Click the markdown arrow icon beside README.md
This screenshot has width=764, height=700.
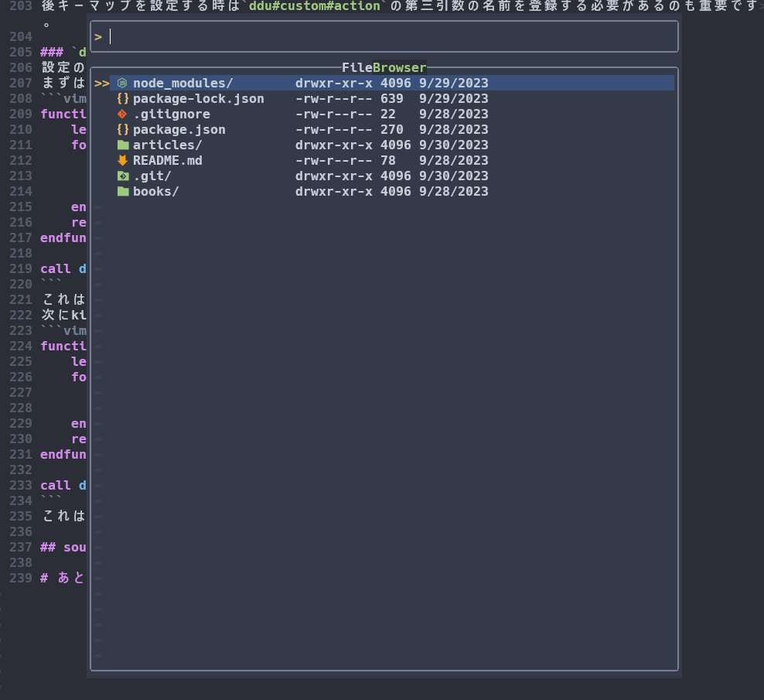(123, 160)
